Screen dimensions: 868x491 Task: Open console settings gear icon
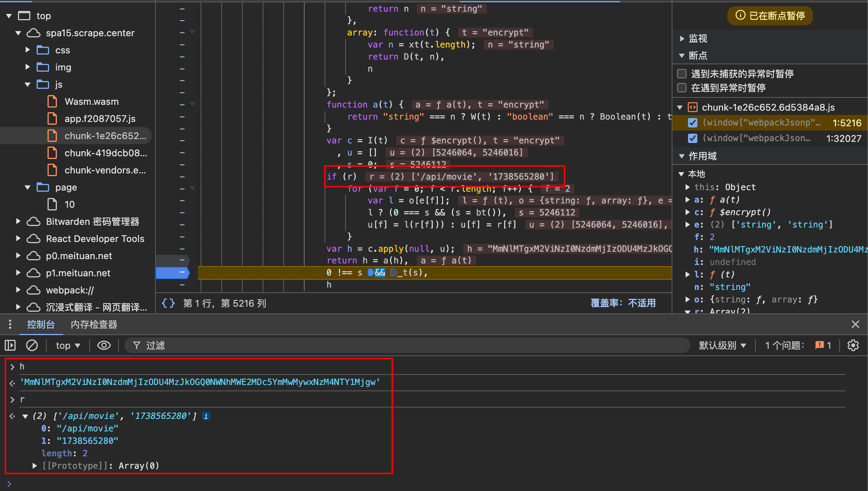pos(853,345)
